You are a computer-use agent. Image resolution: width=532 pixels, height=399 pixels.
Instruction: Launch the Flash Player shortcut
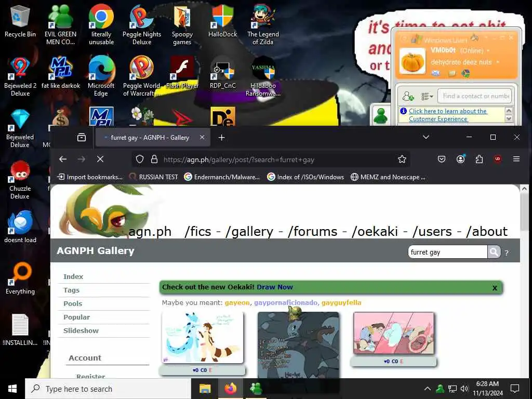[x=182, y=73]
